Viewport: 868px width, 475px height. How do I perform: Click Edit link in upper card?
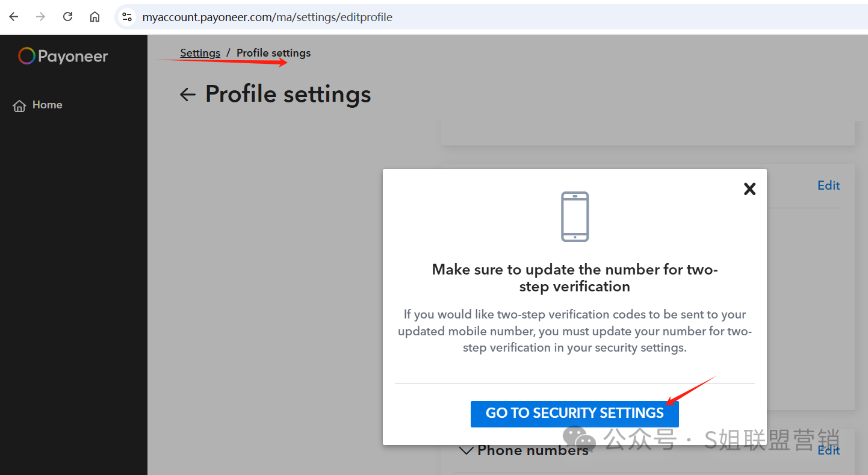(828, 185)
